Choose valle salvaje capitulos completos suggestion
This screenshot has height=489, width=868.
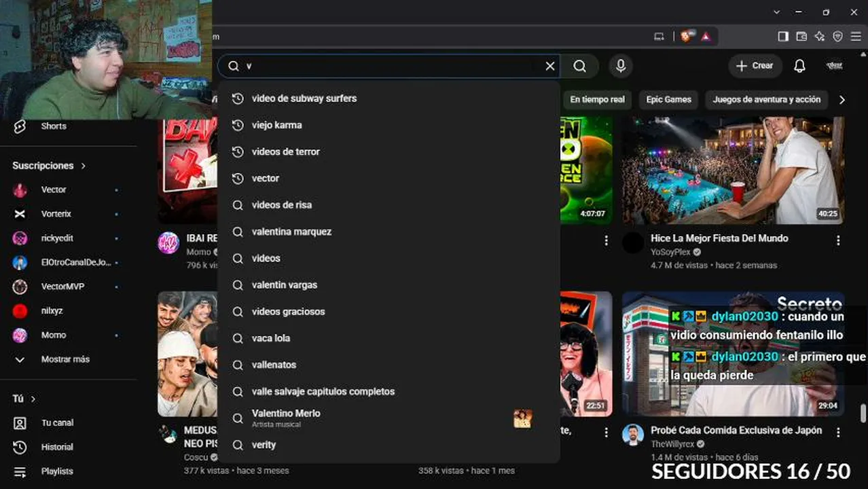point(388,391)
